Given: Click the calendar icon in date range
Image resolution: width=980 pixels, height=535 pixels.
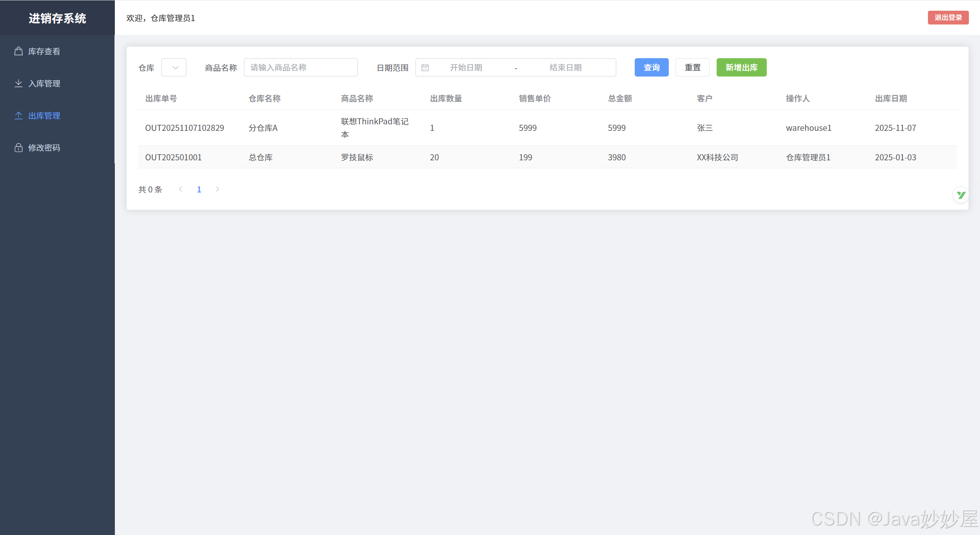Looking at the screenshot, I should coord(425,68).
